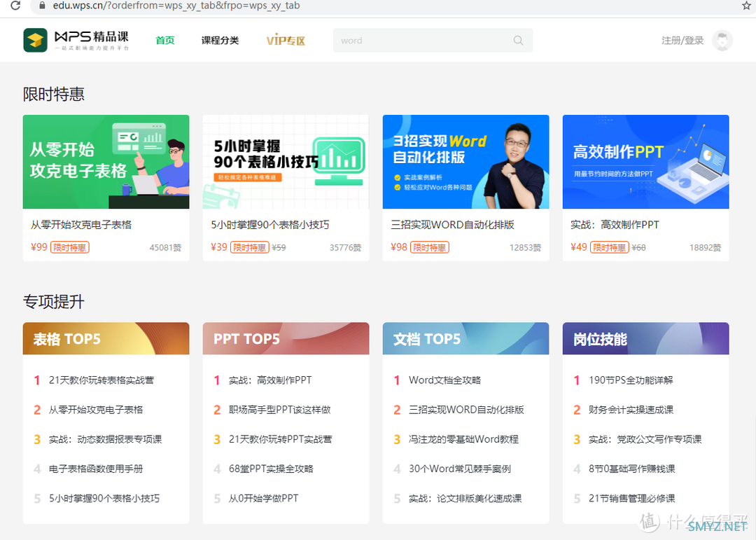This screenshot has height=540, width=756.
Task: Click the 注册/登录 link
Action: 682,41
